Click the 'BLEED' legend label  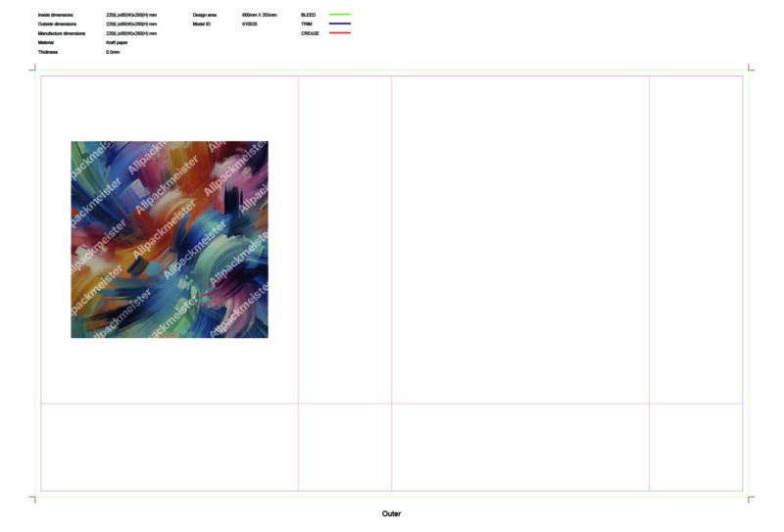tap(309, 15)
